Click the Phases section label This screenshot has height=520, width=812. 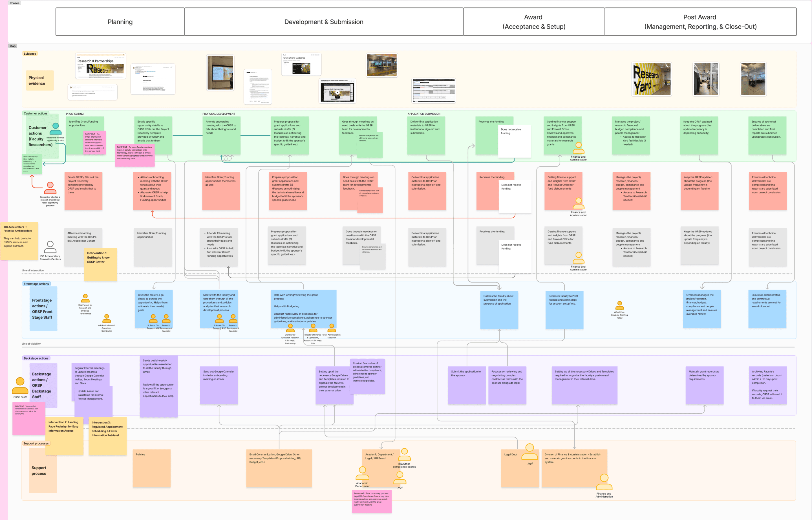click(x=14, y=3)
